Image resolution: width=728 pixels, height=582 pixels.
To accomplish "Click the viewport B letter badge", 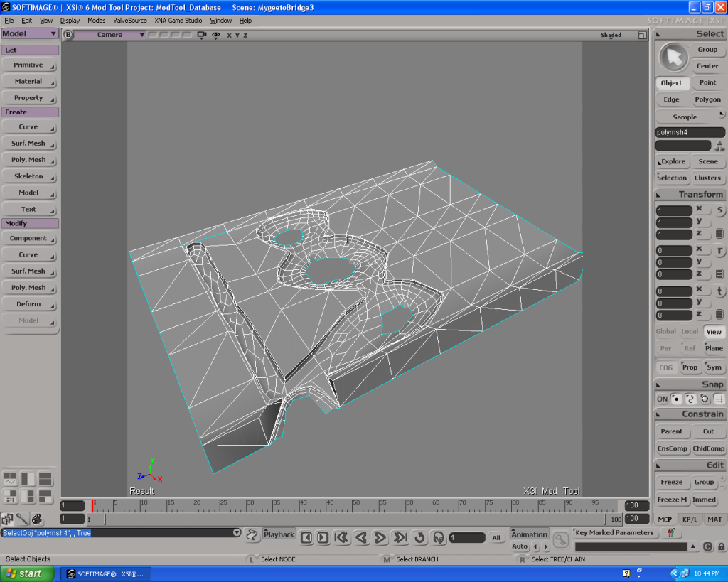I will [68, 34].
